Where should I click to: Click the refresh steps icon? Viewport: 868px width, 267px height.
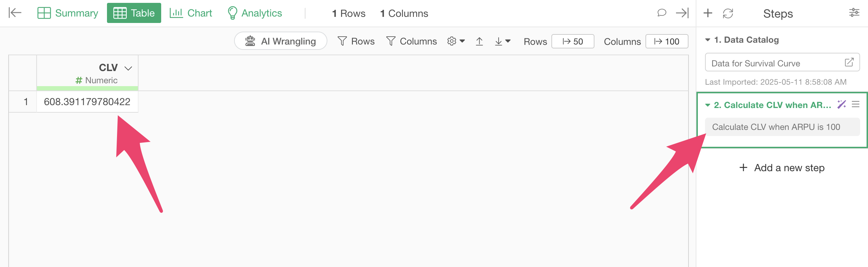pos(728,14)
